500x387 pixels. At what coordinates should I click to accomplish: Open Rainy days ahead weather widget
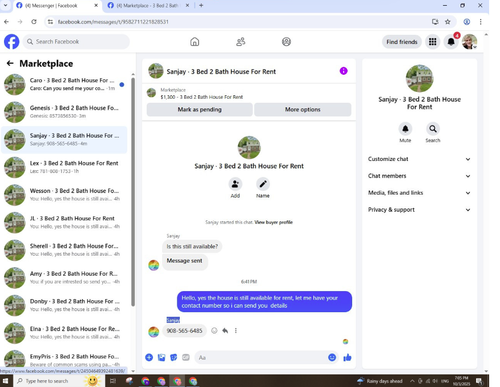click(x=379, y=381)
